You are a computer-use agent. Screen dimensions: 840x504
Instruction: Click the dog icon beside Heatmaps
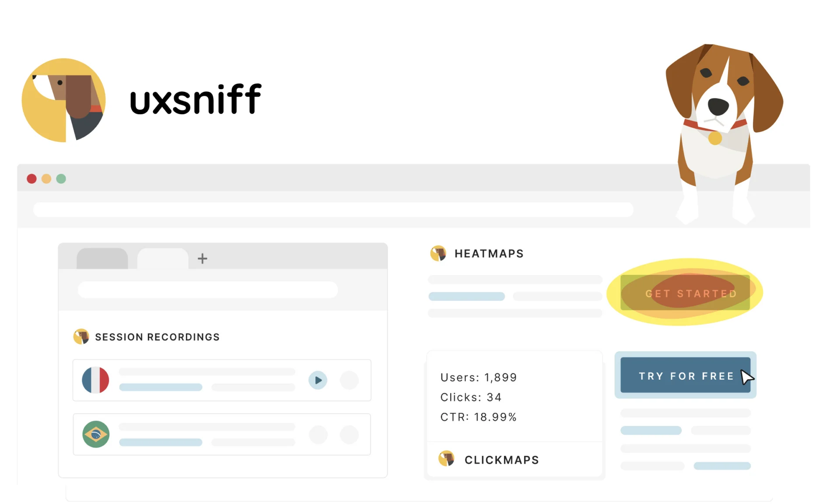(438, 253)
